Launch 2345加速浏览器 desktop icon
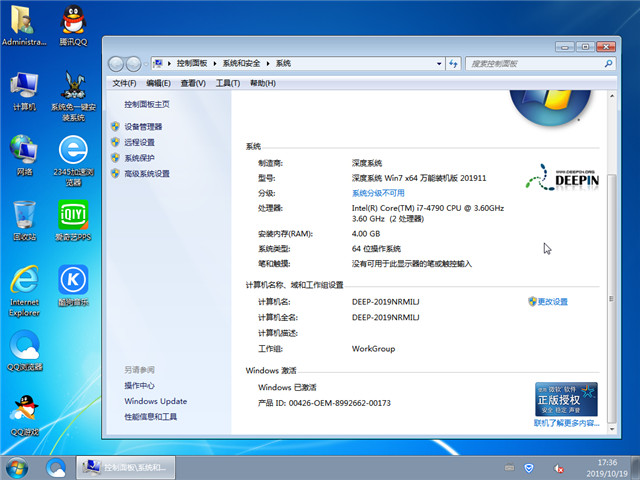Screen dimensions: 640x480 [x=73, y=161]
